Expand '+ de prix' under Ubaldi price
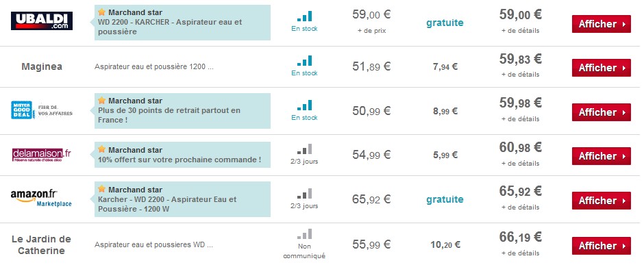 pos(372,31)
